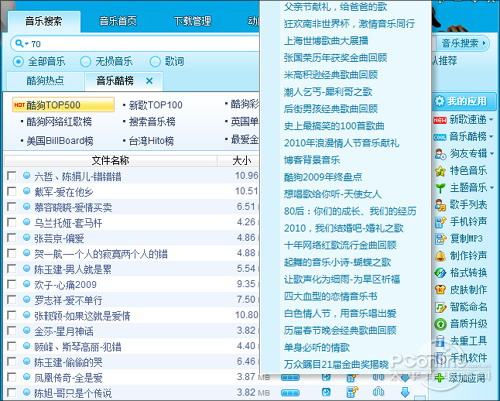Click the disc icon beside 戴军-爱在他乡
This screenshot has height=401, width=500.
[27, 191]
